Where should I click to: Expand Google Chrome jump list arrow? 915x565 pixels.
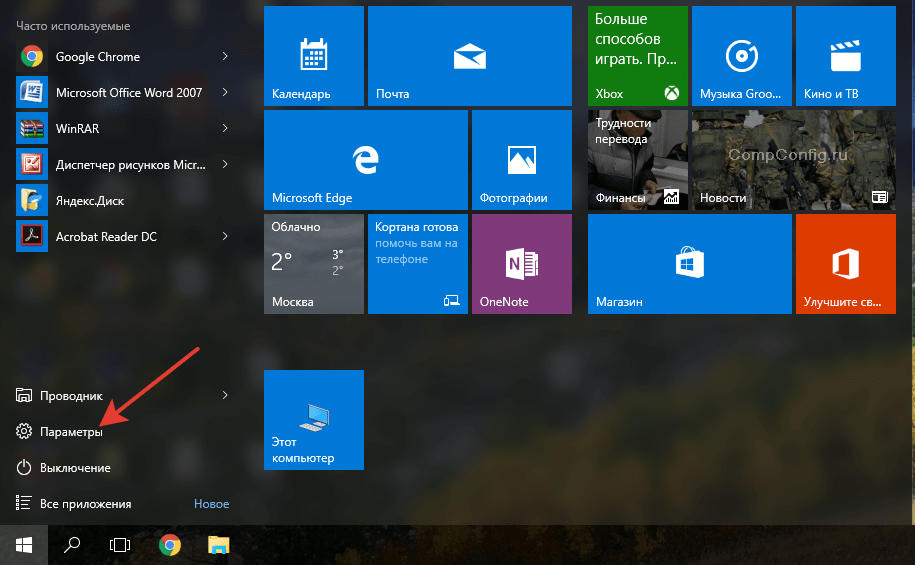pyautogui.click(x=225, y=56)
